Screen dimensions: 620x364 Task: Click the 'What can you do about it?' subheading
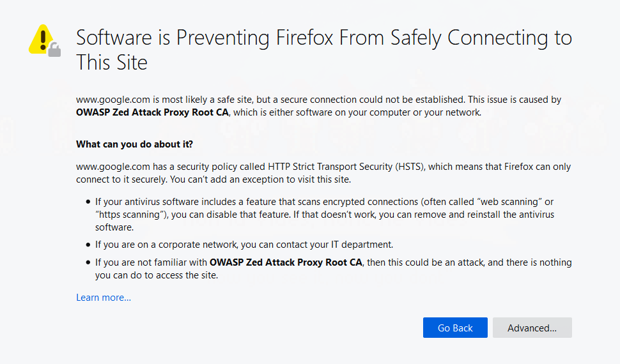134,144
